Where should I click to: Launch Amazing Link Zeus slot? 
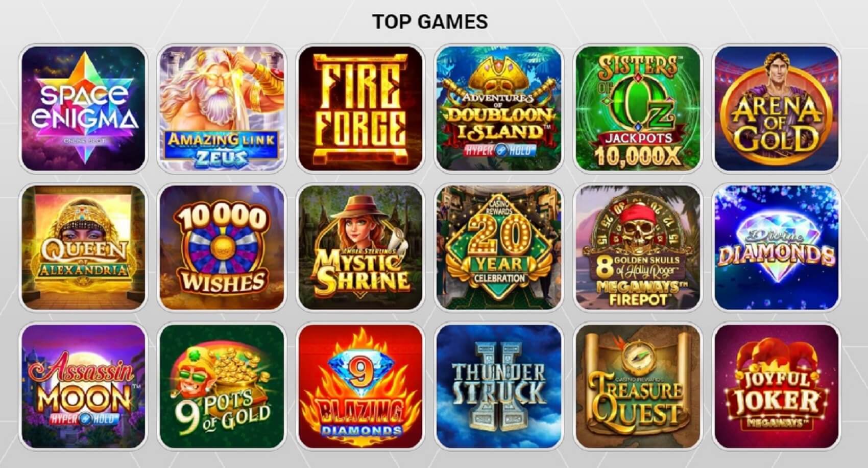pos(222,108)
